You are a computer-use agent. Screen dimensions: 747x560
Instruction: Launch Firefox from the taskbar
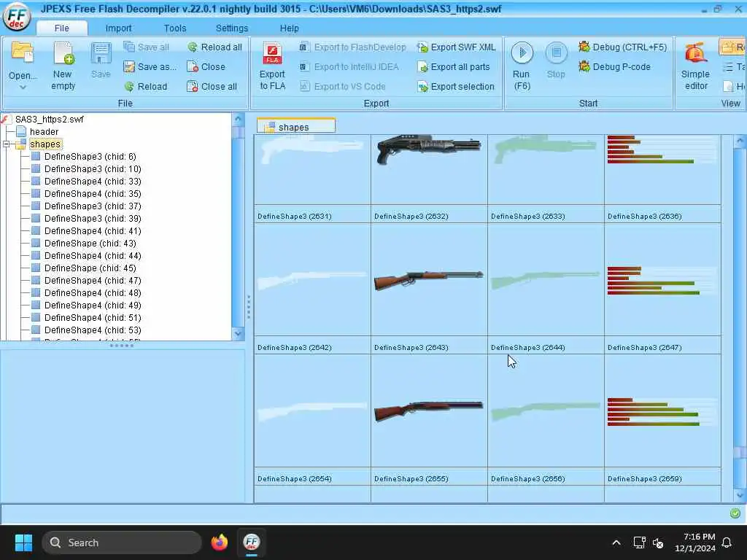pos(219,542)
